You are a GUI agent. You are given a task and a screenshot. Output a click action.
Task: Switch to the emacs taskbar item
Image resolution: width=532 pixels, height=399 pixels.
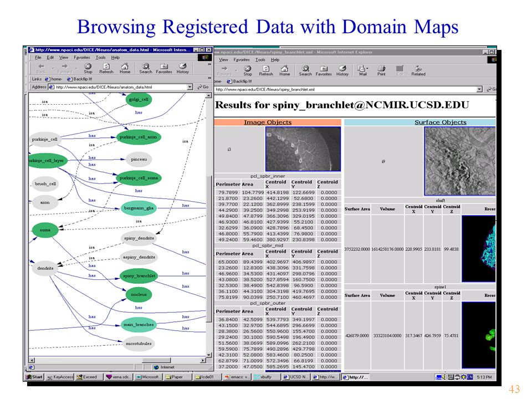(x=237, y=377)
